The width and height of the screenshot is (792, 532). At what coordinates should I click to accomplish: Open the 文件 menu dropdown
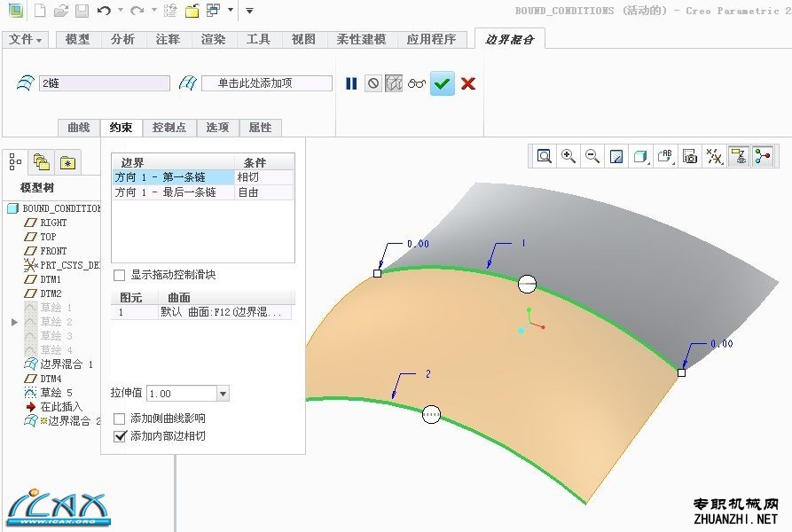25,39
